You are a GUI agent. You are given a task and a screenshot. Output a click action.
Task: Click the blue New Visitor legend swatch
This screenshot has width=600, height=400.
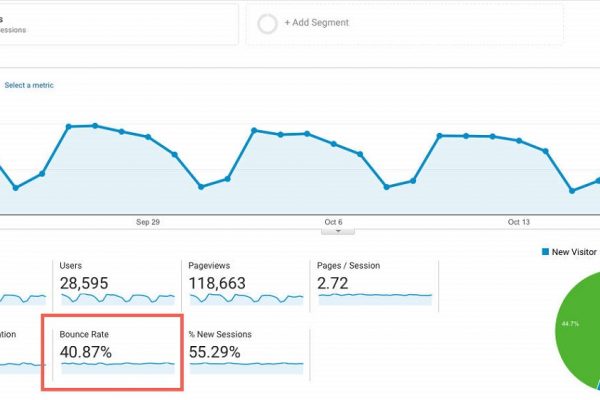(x=546, y=251)
